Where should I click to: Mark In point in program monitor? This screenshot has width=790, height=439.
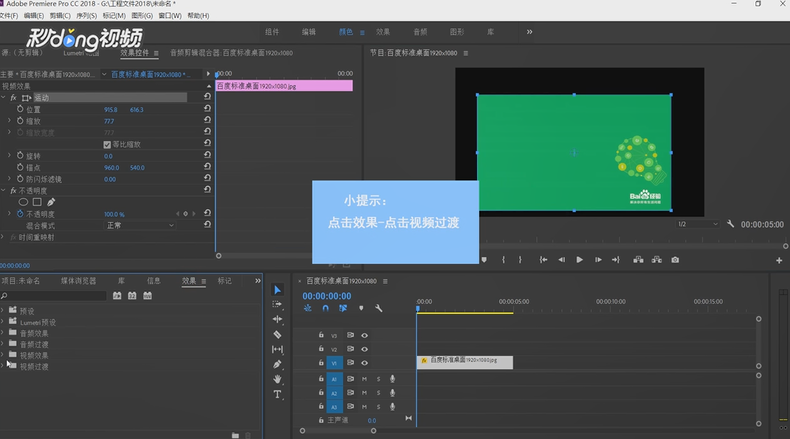tap(503, 260)
